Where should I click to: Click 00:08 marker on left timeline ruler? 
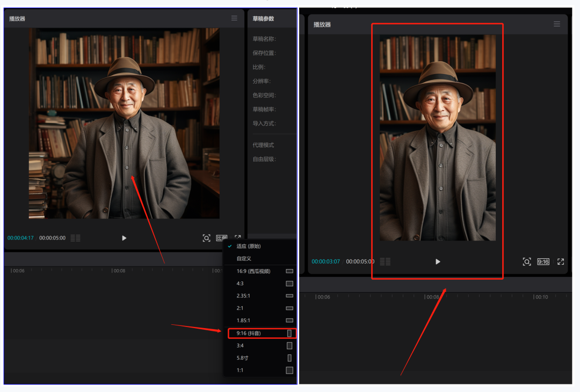(x=118, y=271)
